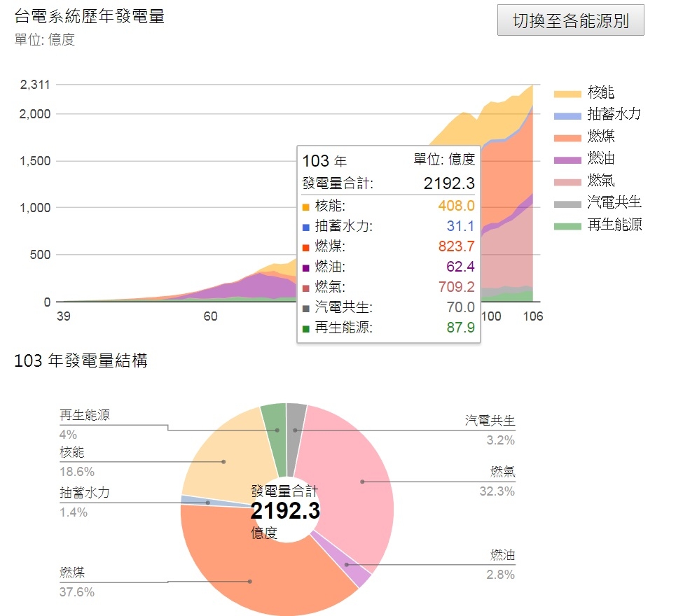
Task: Click the tooltip 發電量合計 2192.3 value
Action: tap(449, 183)
